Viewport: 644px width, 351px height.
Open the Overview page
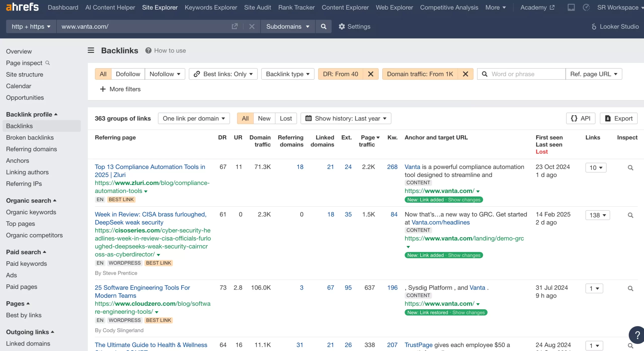pos(19,51)
